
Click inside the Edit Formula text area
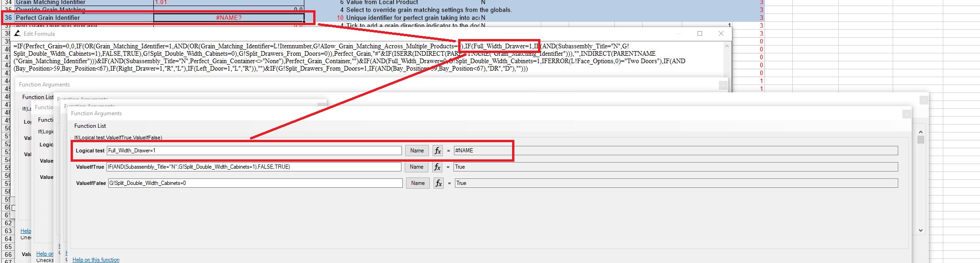pyautogui.click(x=368, y=57)
